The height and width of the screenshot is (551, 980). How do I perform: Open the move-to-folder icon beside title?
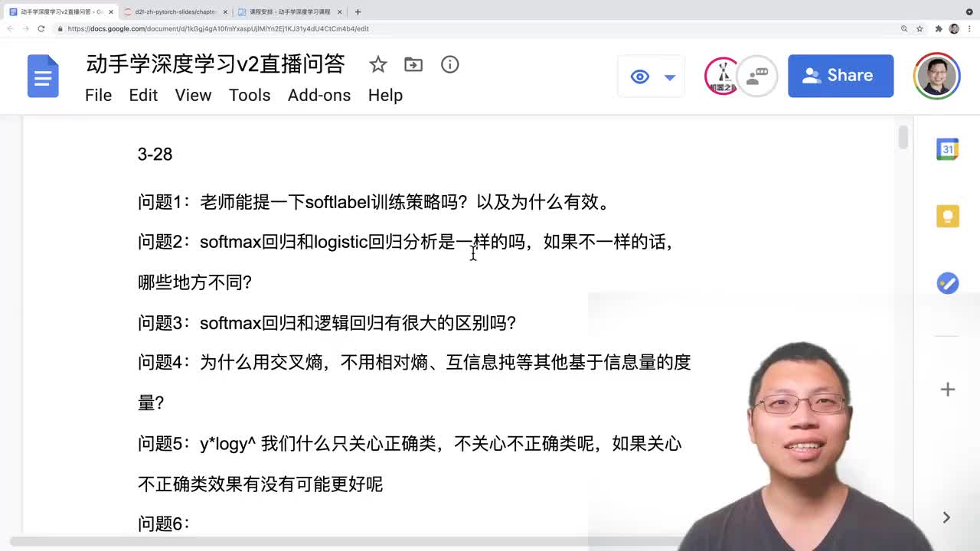413,65
